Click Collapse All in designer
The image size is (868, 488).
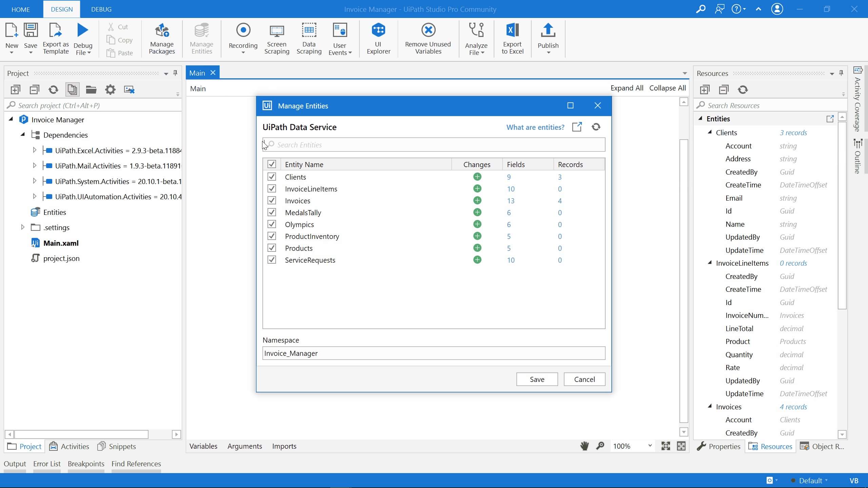(x=668, y=88)
